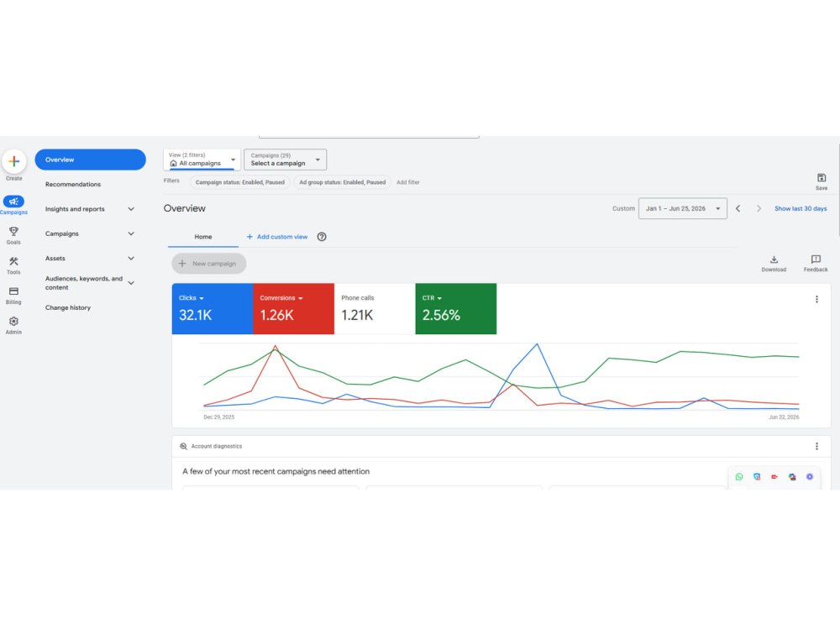Click the Account diagnostics magnifier icon
The width and height of the screenshot is (840, 629).
click(183, 446)
